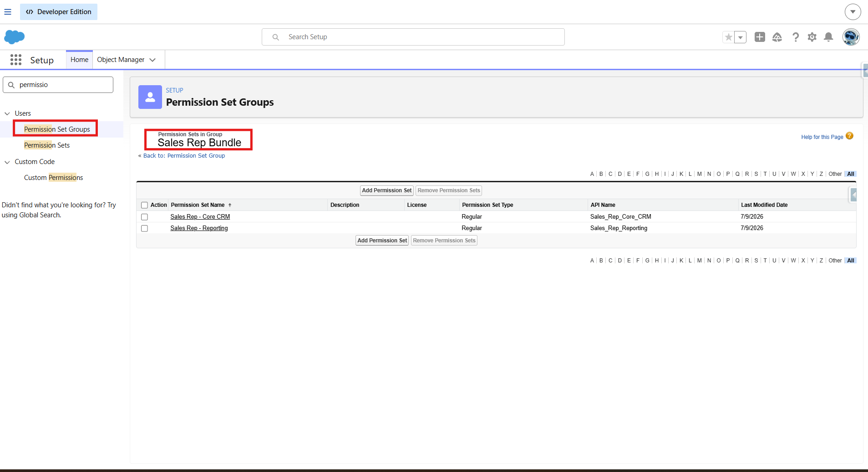868x472 pixels.
Task: Click the top Remove Permission Sets button
Action: [448, 190]
